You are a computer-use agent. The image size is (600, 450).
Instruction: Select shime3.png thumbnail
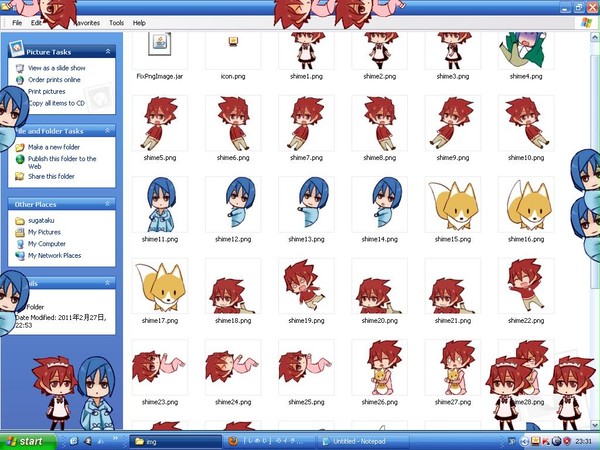pos(453,50)
